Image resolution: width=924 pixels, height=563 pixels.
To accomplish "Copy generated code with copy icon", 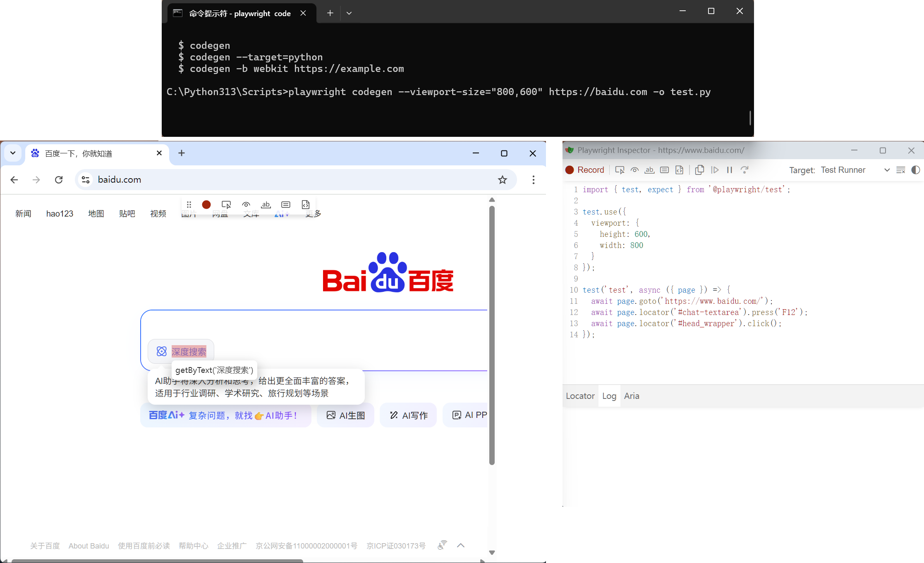I will (699, 170).
